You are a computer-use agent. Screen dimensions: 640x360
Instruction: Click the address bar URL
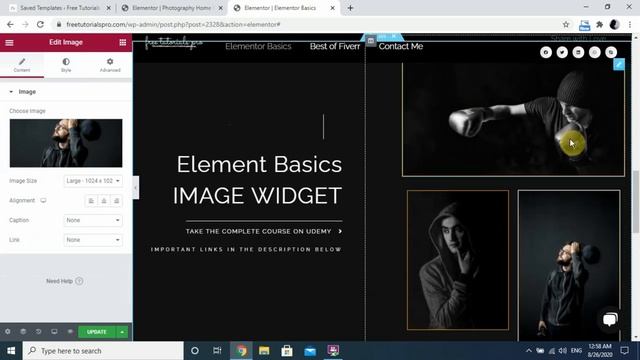click(173, 24)
